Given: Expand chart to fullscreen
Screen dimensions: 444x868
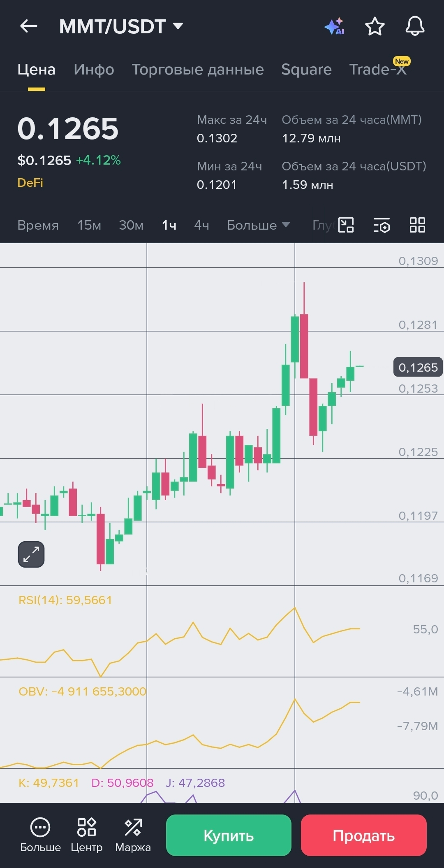Looking at the screenshot, I should point(31,554).
